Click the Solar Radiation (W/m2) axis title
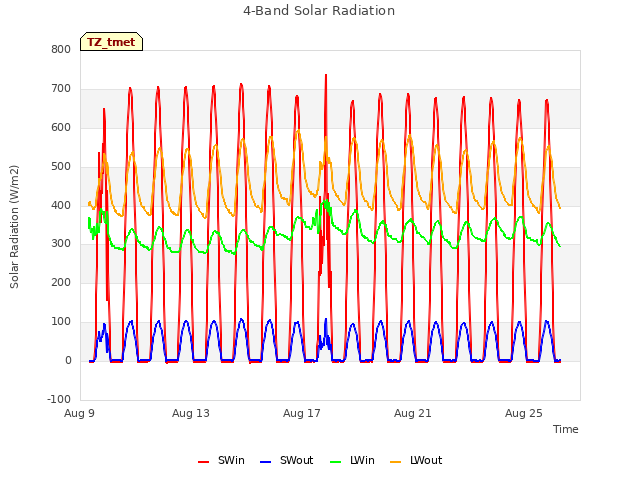The height and width of the screenshot is (480, 640). pos(14,227)
